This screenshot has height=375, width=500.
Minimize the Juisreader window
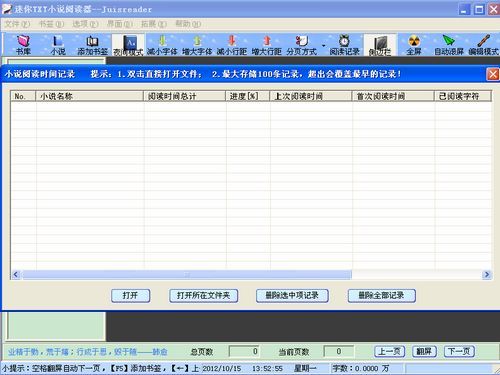pyautogui.click(x=464, y=9)
